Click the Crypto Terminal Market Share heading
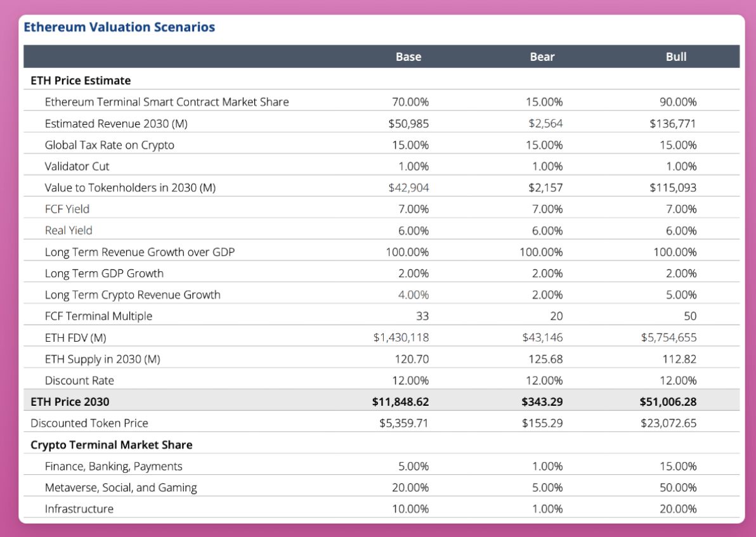756x537 pixels. (x=111, y=445)
